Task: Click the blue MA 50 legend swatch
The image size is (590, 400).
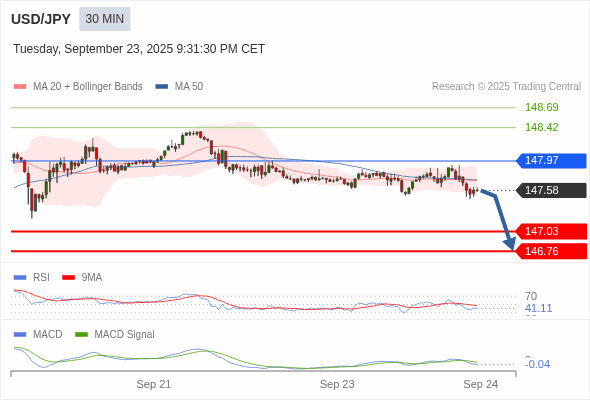Action: click(162, 87)
